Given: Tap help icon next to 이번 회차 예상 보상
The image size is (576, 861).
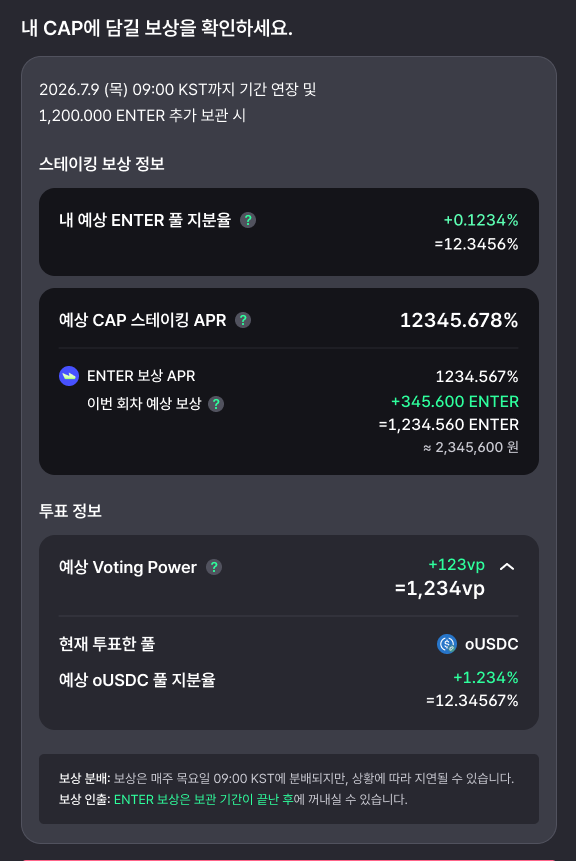Looking at the screenshot, I should pos(216,404).
